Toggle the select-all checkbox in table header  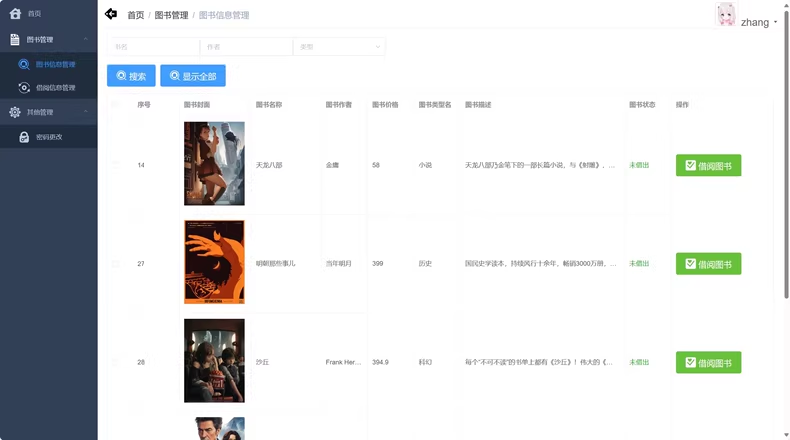coord(115,104)
